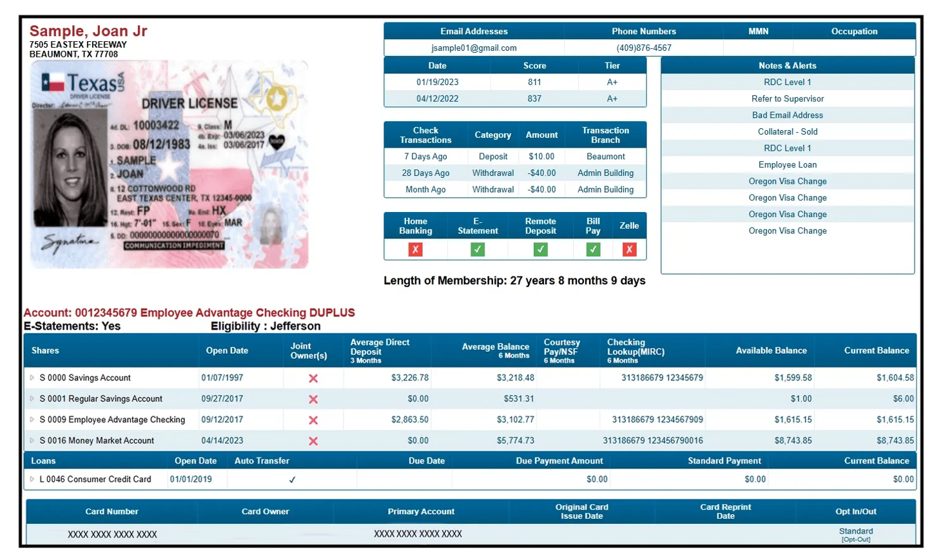Click the red X under Home Banking
This screenshot has width=941, height=560.
[x=416, y=249]
